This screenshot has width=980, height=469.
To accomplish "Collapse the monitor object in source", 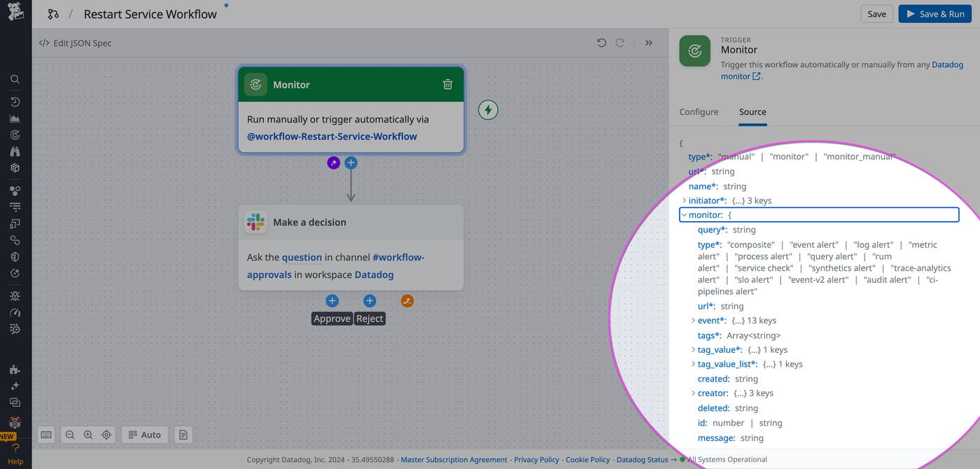I will (x=684, y=215).
